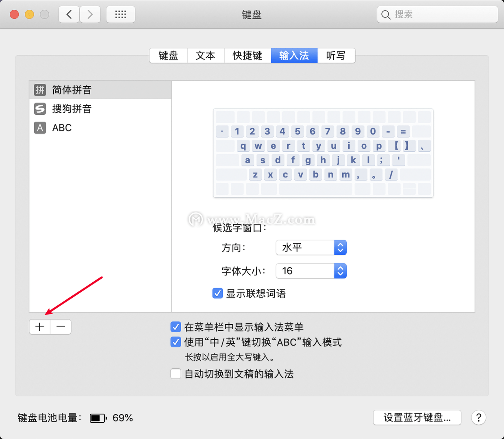The width and height of the screenshot is (504, 439).
Task: Select the Sogou Pinyin input source
Action: [72, 109]
